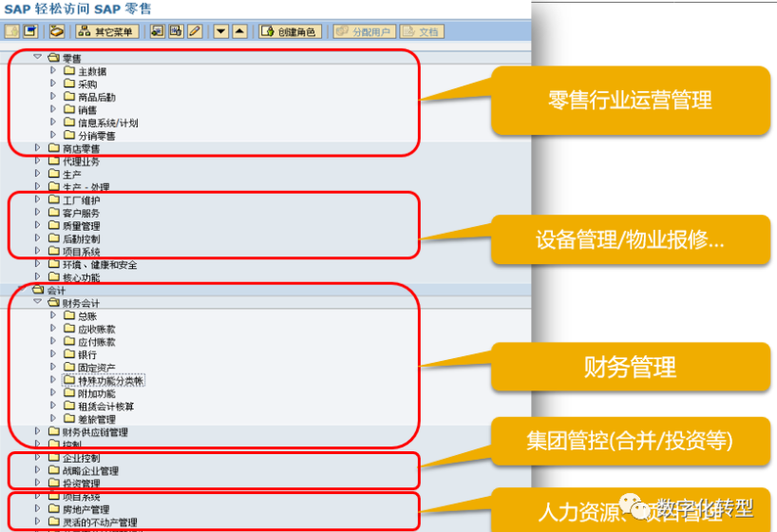Image resolution: width=777 pixels, height=532 pixels.
Task: Select the 固定资产 label text
Action: point(97,368)
